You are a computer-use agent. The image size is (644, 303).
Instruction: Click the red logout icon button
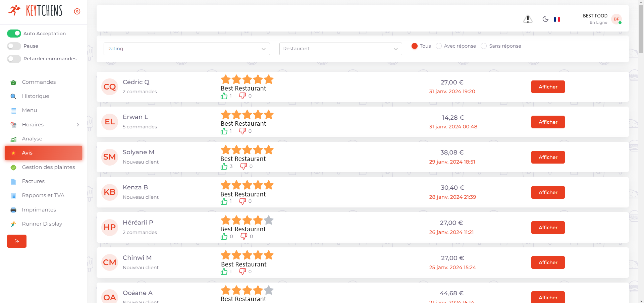pyautogui.click(x=17, y=241)
